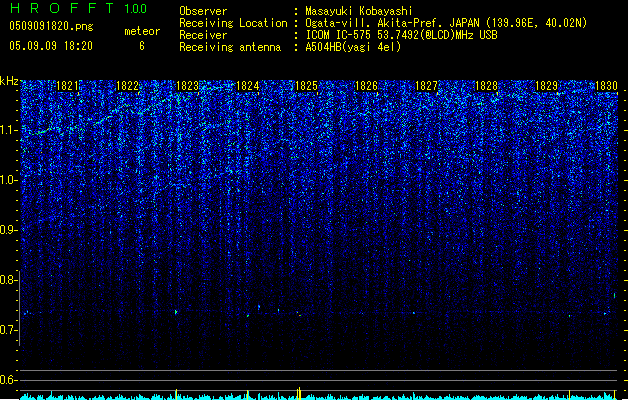Screen dimensions: 629x400
Task: Select the Ogata-vill. Akita-Pref. JAPAN location text
Action: tap(446, 23)
